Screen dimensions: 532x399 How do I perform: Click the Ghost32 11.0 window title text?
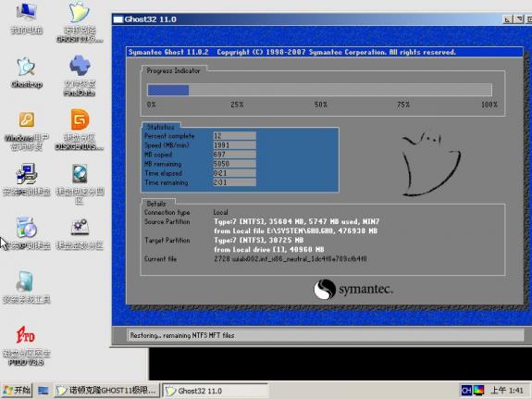point(150,19)
